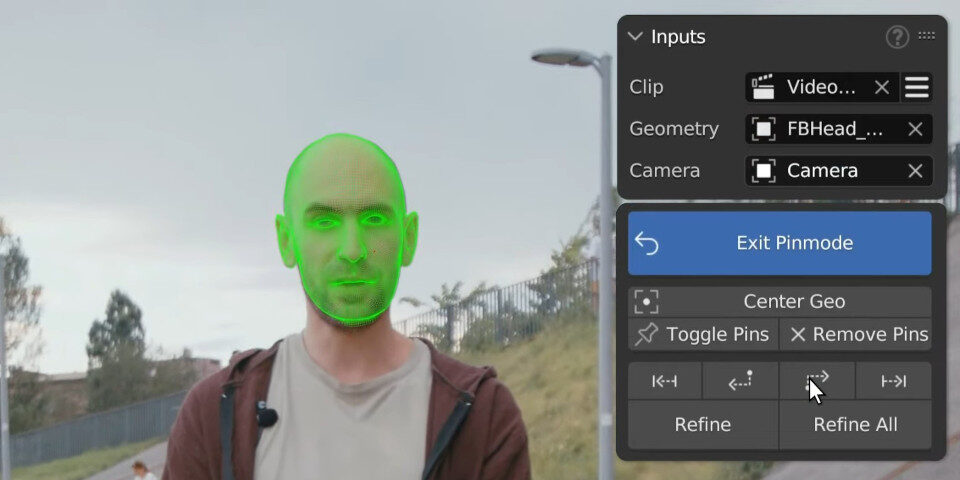
Task: Click the Center Geo button
Action: 779,301
